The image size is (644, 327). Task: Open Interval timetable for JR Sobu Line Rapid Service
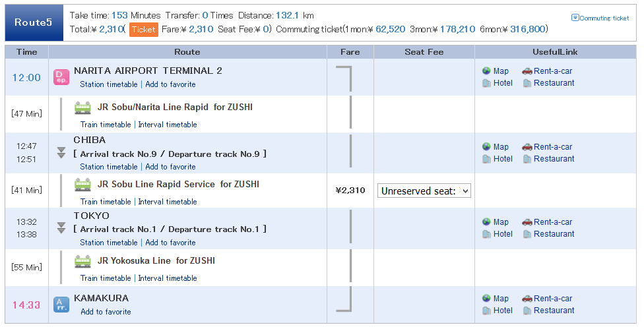coord(168,202)
